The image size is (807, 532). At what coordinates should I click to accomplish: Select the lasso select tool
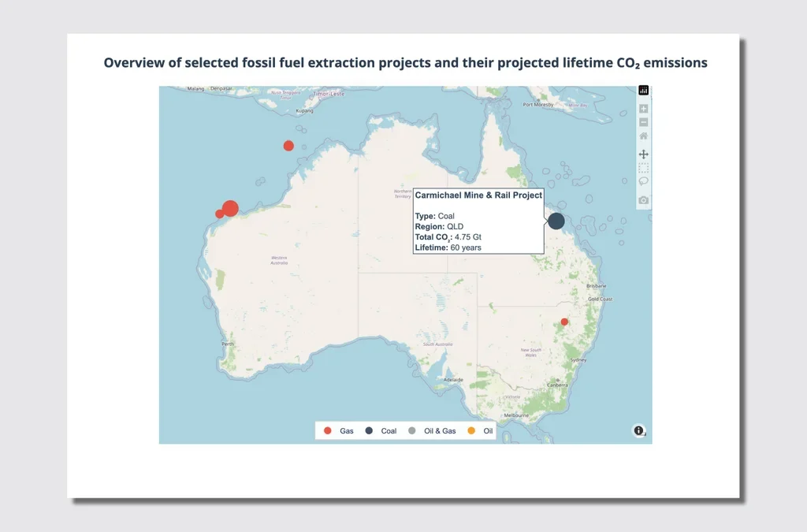pos(643,181)
